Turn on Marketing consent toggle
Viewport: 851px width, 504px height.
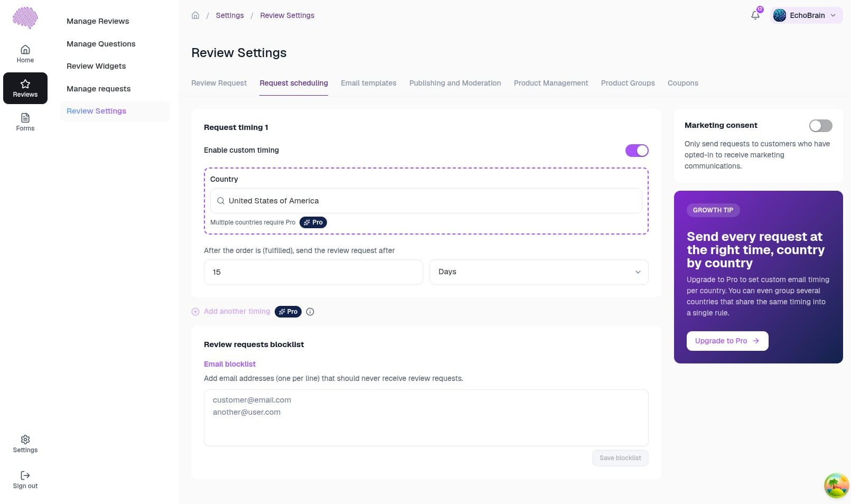pyautogui.click(x=820, y=125)
